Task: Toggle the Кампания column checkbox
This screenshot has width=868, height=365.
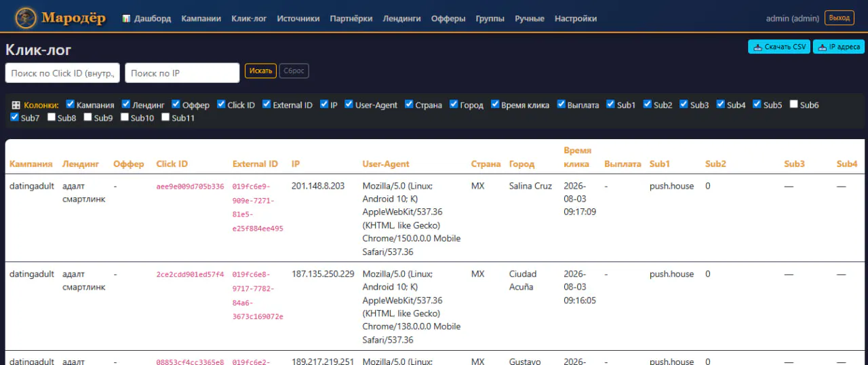Action: pos(70,104)
